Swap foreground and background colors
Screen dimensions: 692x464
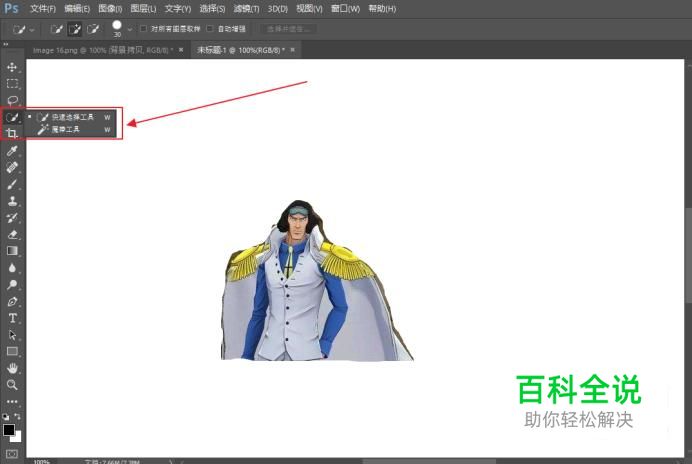click(17, 416)
